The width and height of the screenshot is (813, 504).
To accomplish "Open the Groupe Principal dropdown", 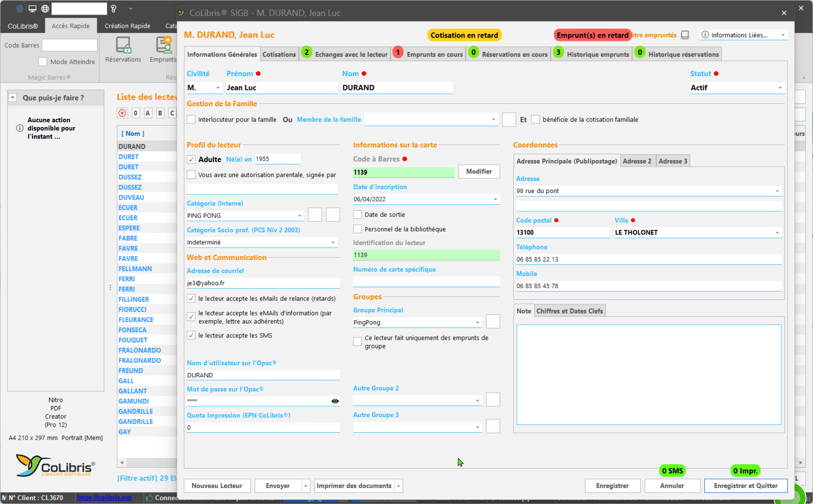I will 477,323.
